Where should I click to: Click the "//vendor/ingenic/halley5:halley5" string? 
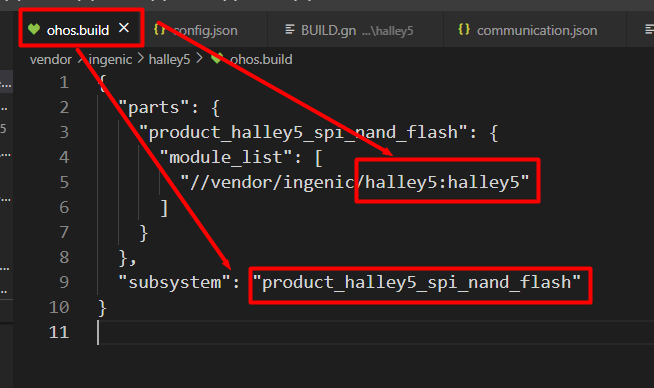(355, 183)
